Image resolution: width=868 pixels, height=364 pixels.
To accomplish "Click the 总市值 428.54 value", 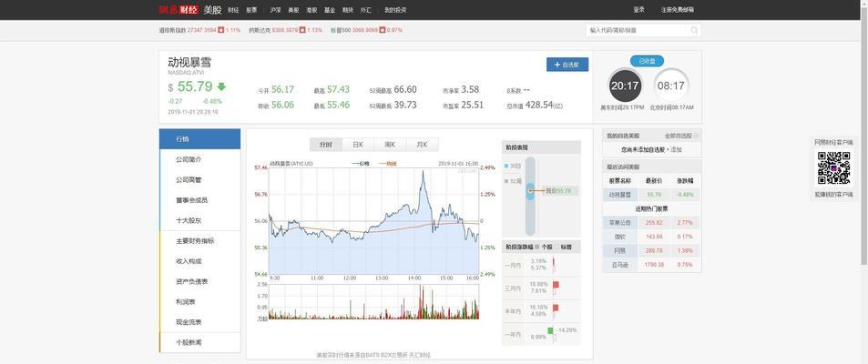I will (x=544, y=105).
